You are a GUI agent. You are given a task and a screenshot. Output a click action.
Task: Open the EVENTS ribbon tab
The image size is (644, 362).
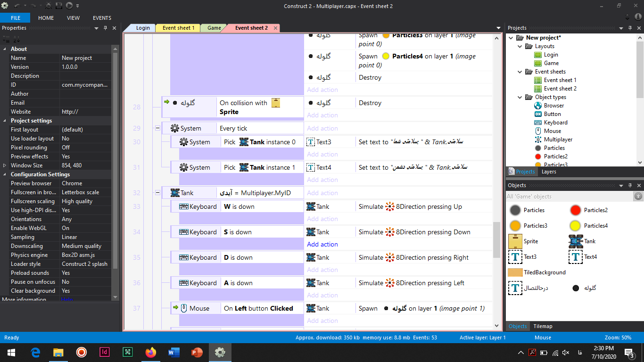click(x=102, y=18)
